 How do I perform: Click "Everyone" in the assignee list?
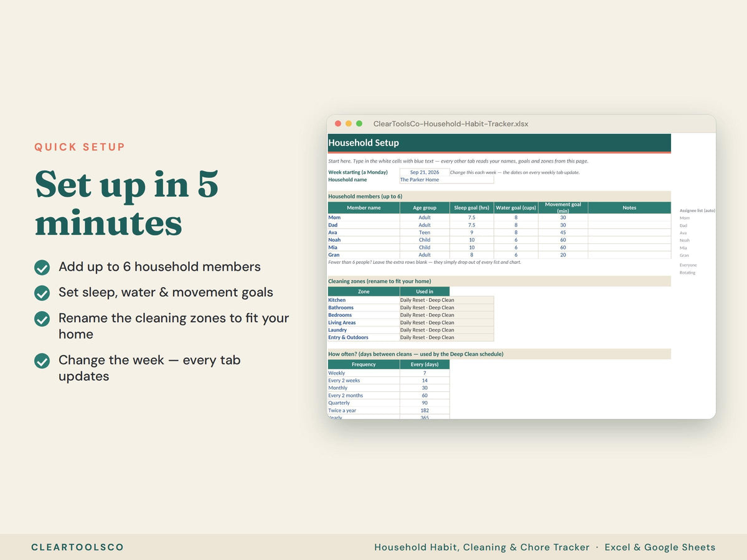pyautogui.click(x=688, y=265)
